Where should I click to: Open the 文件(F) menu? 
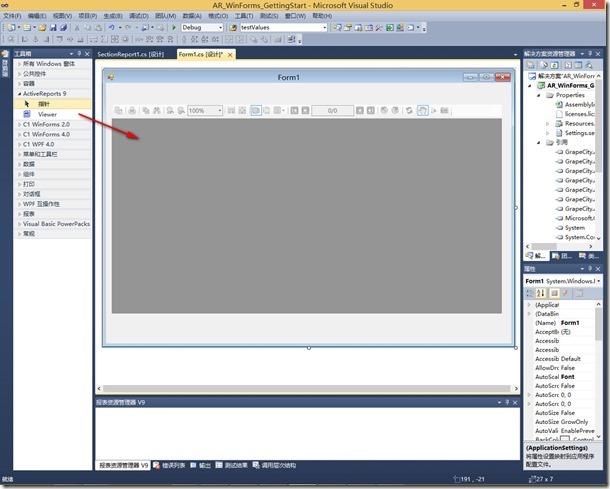pyautogui.click(x=12, y=16)
